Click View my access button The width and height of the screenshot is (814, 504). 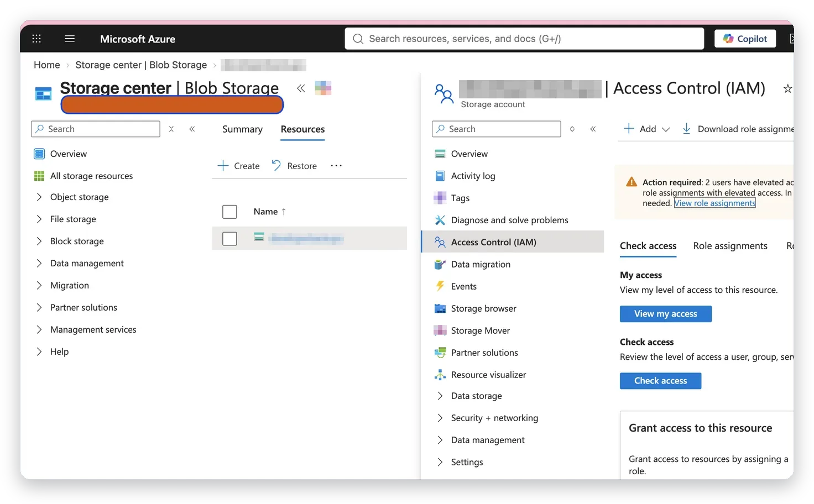pyautogui.click(x=666, y=314)
